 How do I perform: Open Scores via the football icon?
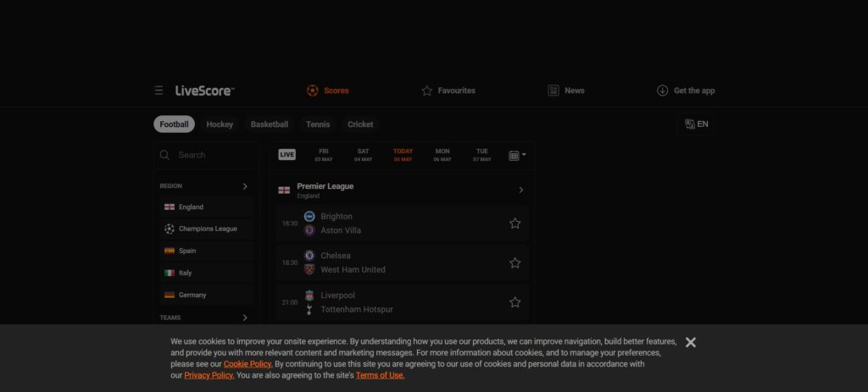pos(313,90)
